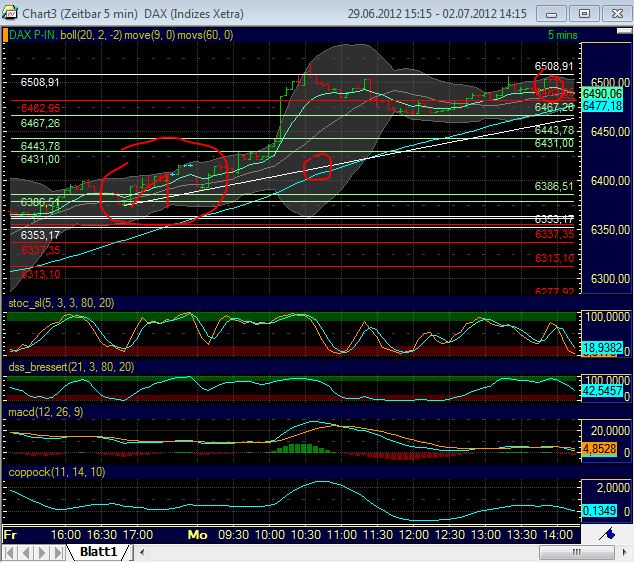Click the date range text in the title bar
Screen dimensions: 634x563
click(x=437, y=14)
